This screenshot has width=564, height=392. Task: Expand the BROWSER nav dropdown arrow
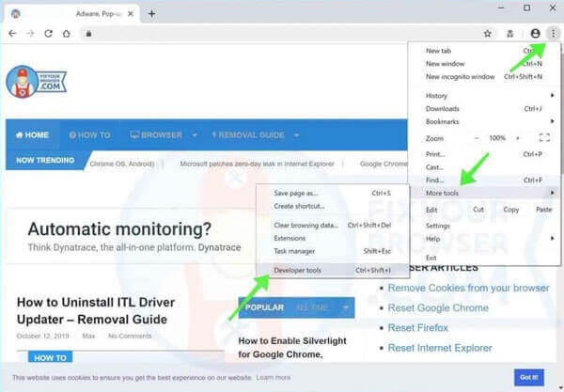195,135
